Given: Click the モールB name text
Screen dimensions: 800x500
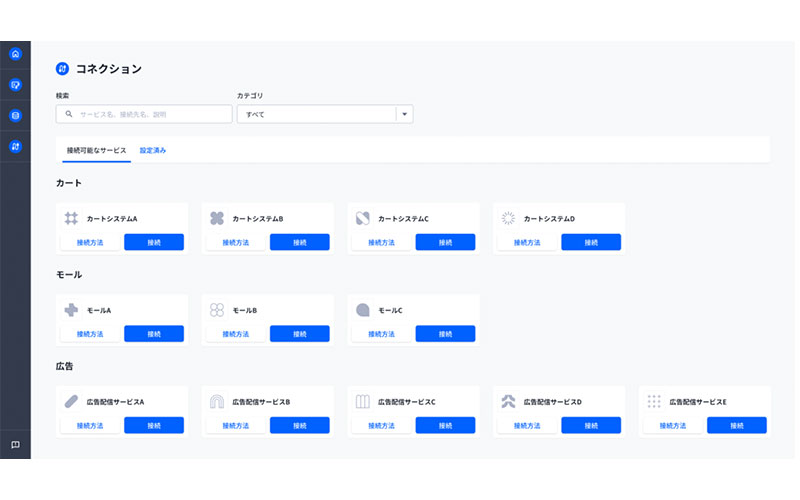Looking at the screenshot, I should (x=245, y=310).
